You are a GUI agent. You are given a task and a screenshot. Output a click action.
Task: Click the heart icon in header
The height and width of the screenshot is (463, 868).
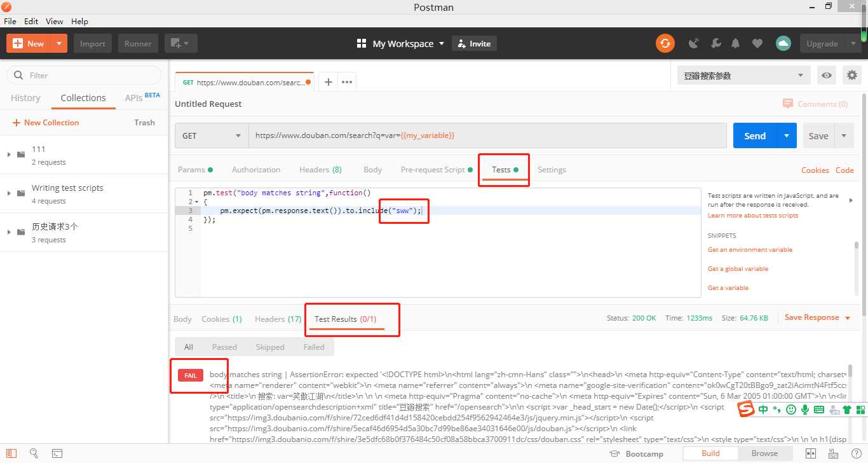coord(757,43)
